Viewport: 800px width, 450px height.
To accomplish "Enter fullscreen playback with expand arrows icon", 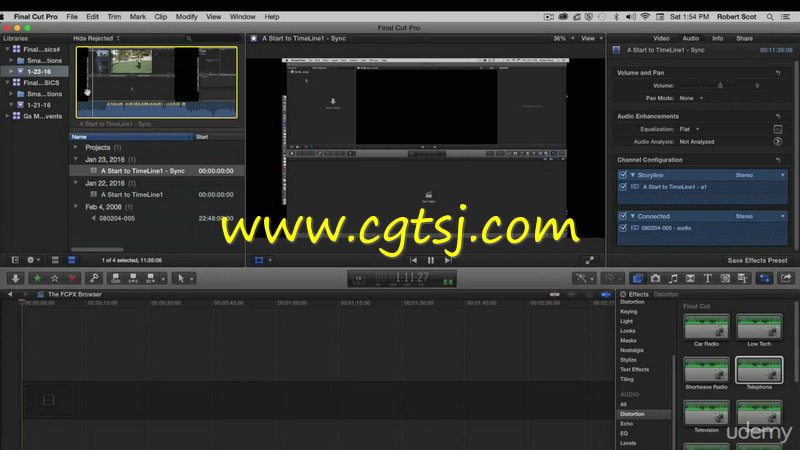I will point(590,260).
